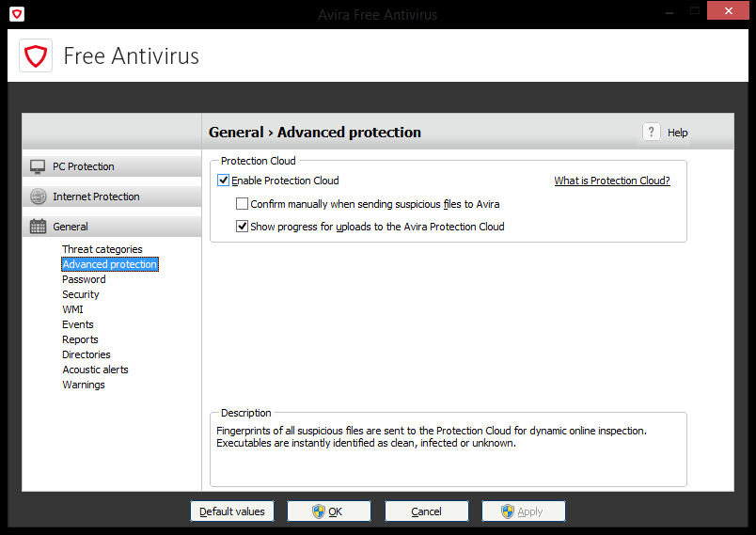Collapse the General section
The width and height of the screenshot is (756, 535).
pyautogui.click(x=112, y=227)
